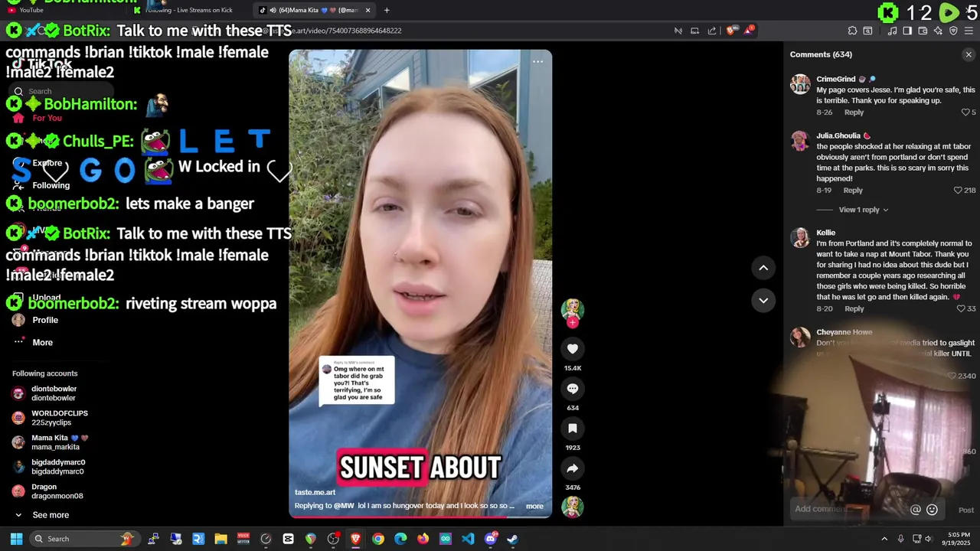Close the comments panel
This screenshot has height=551, width=980.
click(x=969, y=54)
